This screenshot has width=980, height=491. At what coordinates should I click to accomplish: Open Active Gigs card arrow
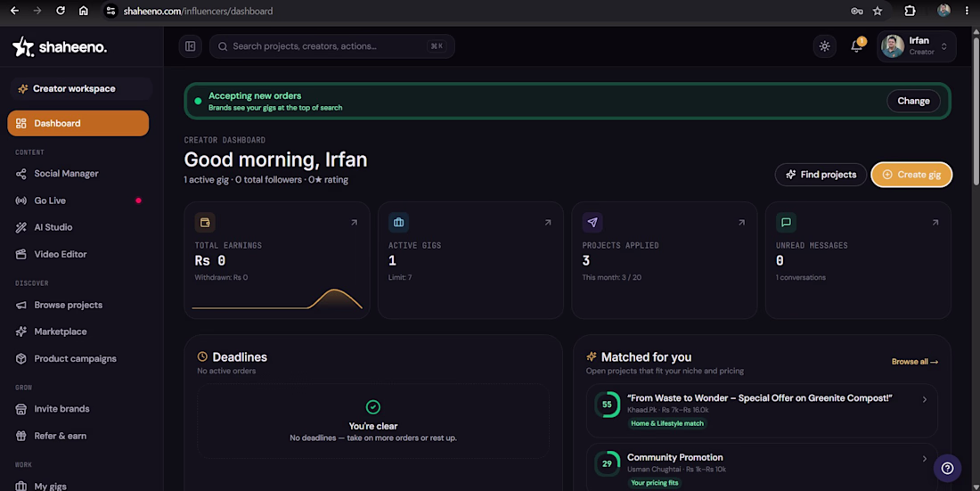pos(548,222)
